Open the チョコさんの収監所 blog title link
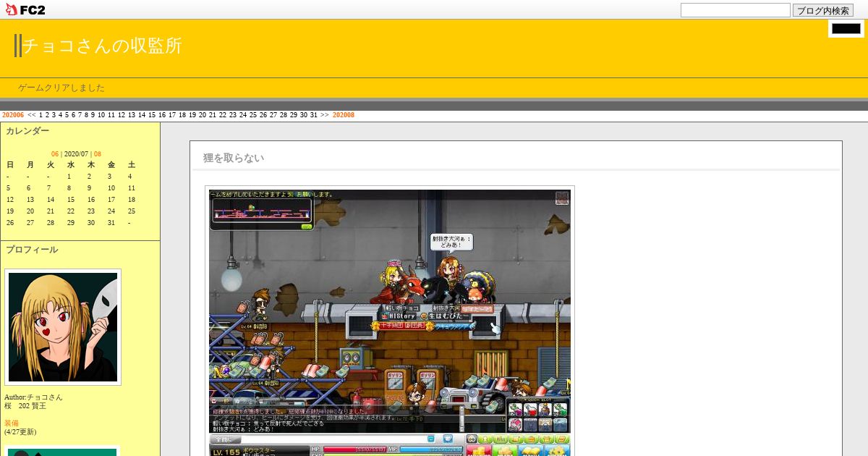Viewport: 868px width, 456px height. point(102,46)
